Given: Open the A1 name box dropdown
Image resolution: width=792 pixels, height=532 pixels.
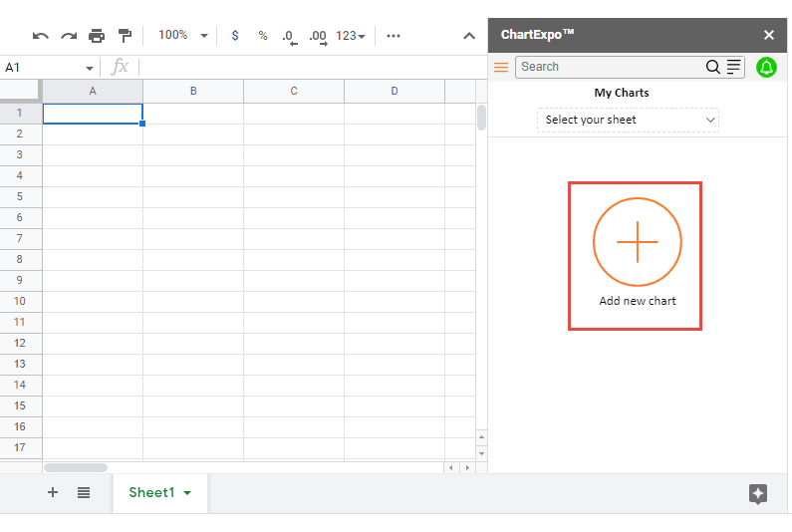Looking at the screenshot, I should (x=90, y=68).
